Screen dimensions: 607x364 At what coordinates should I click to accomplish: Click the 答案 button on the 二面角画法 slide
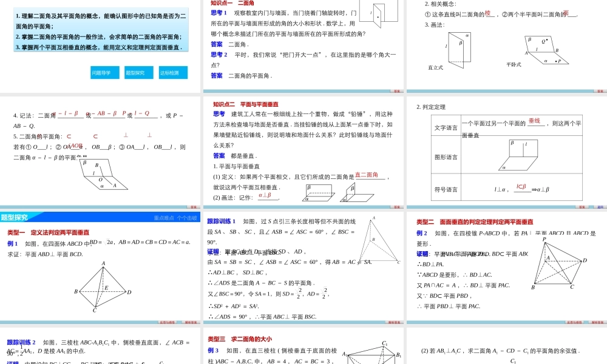(599, 90)
